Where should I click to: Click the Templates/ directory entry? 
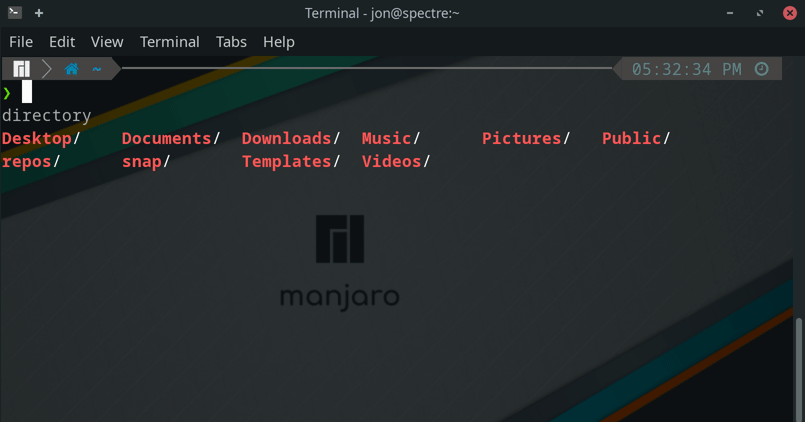[x=291, y=162]
